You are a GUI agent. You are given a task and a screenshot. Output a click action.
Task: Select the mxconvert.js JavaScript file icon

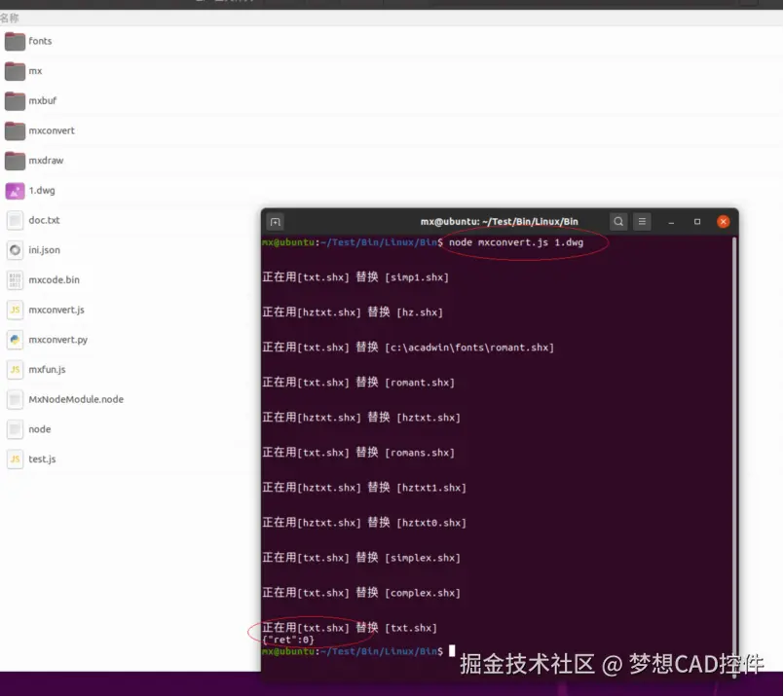pos(15,310)
